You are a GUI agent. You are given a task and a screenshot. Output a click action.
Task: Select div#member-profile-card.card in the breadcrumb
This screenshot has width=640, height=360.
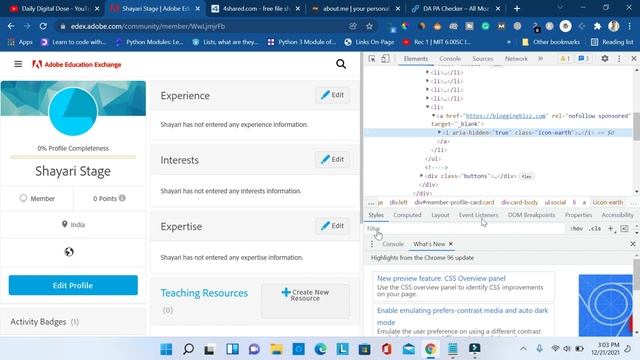(454, 202)
